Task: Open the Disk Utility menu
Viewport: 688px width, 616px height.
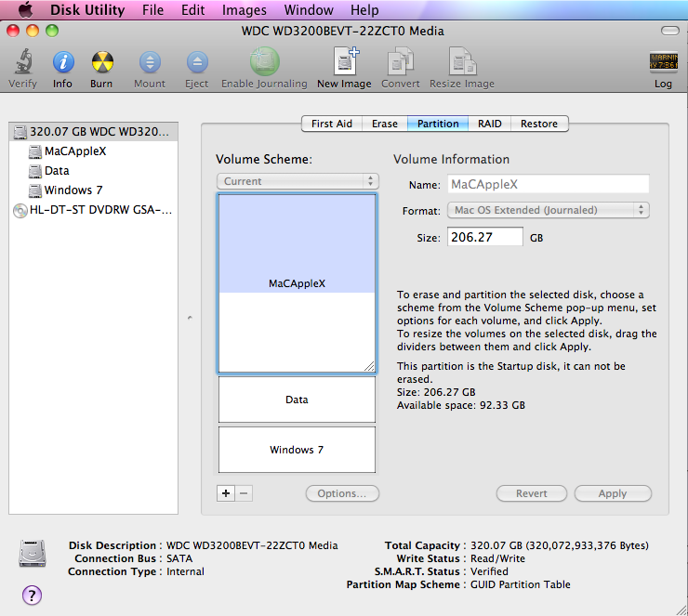Action: (87, 9)
